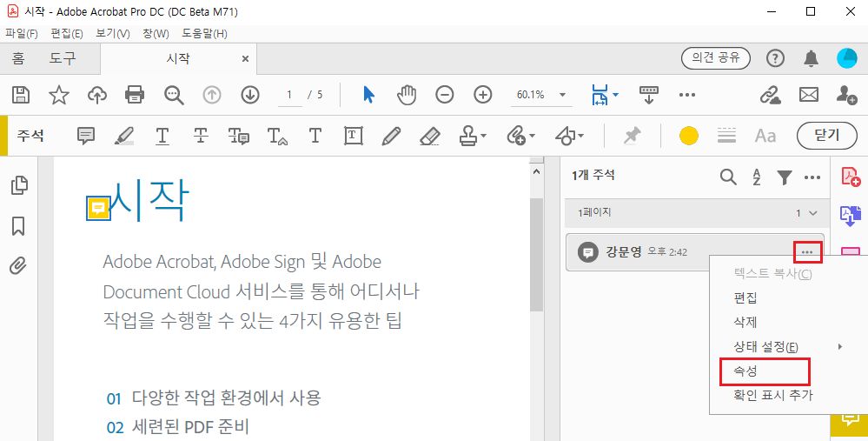
Task: Choose the text box tool
Action: [x=353, y=136]
